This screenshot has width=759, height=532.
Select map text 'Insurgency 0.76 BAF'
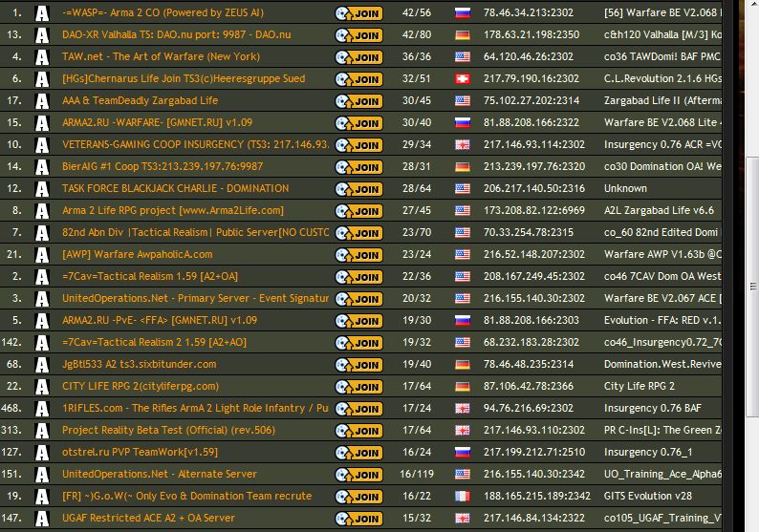pos(653,408)
